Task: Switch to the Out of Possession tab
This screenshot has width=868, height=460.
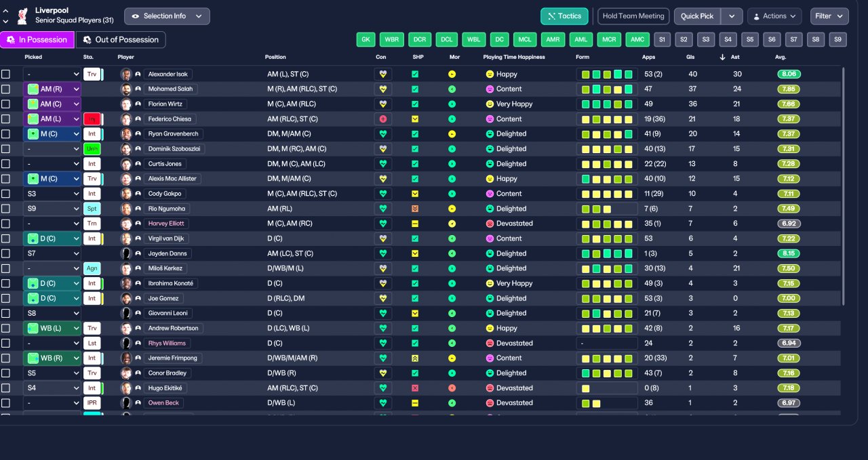Action: tap(121, 39)
